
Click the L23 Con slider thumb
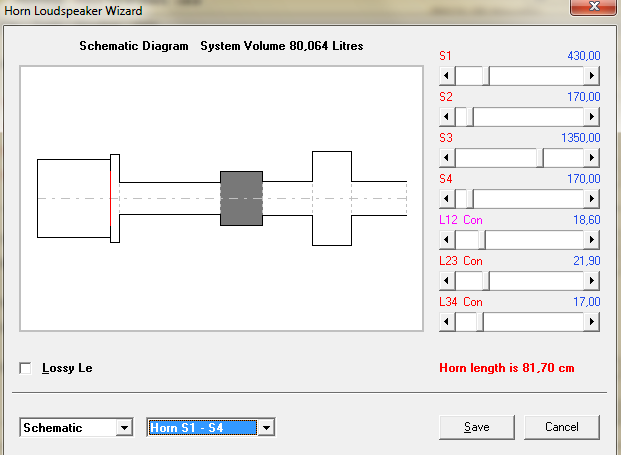(486, 281)
